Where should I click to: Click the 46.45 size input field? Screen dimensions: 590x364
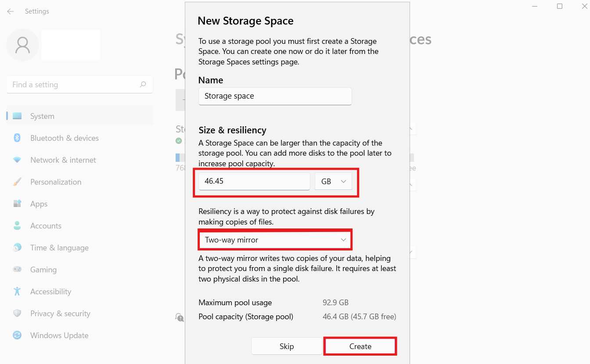pos(254,181)
